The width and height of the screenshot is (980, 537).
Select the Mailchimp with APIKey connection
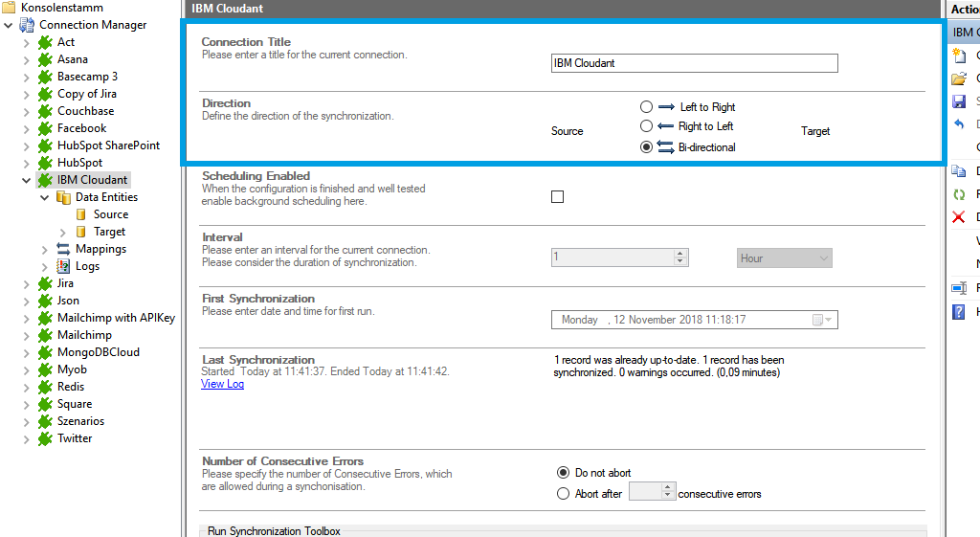point(116,318)
